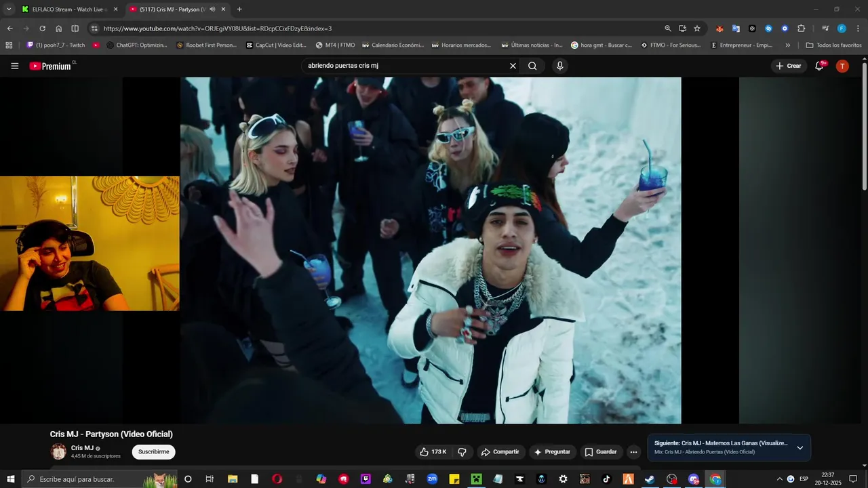
Task: Clear the YouTube search query with the X
Action: click(513, 66)
